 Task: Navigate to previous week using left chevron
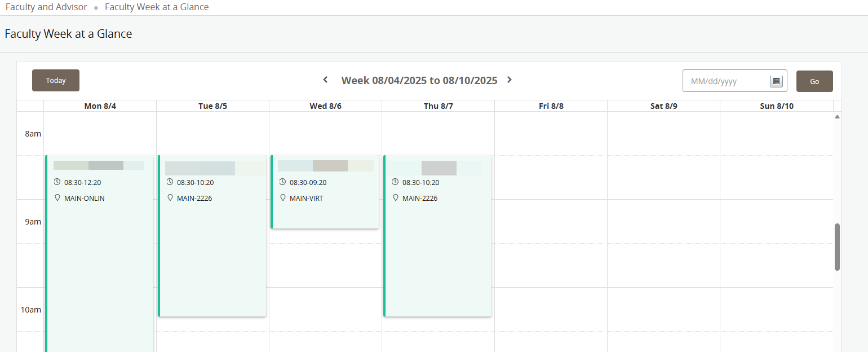click(x=325, y=80)
